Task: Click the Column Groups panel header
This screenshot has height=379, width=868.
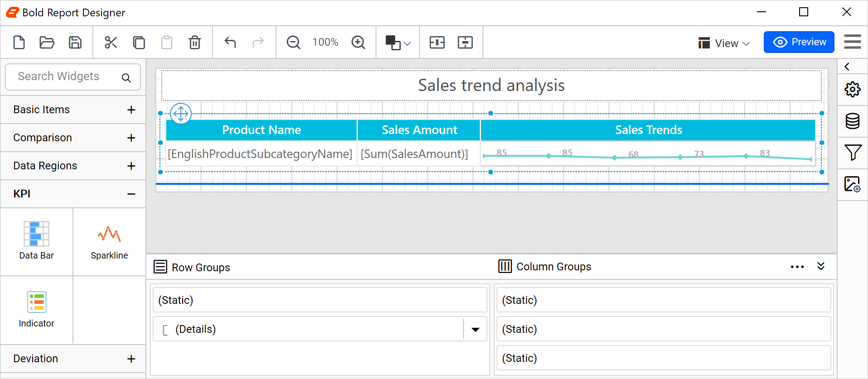Action: 545,267
